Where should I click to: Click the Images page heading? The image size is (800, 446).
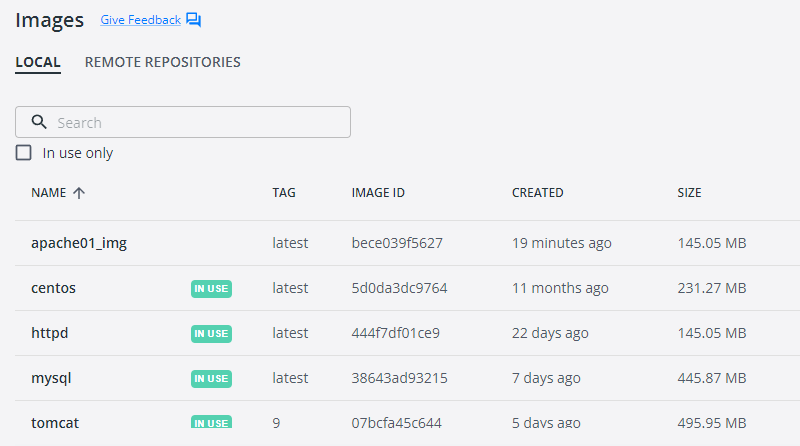coord(49,20)
